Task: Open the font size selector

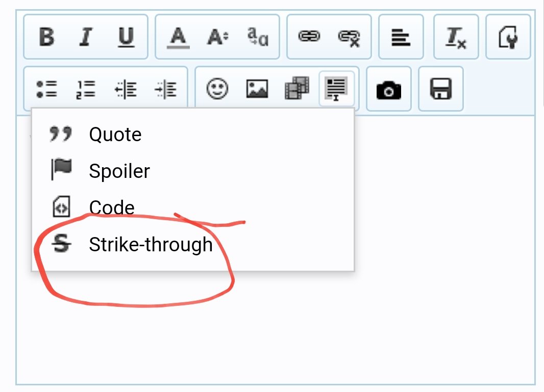Action: pyautogui.click(x=218, y=36)
